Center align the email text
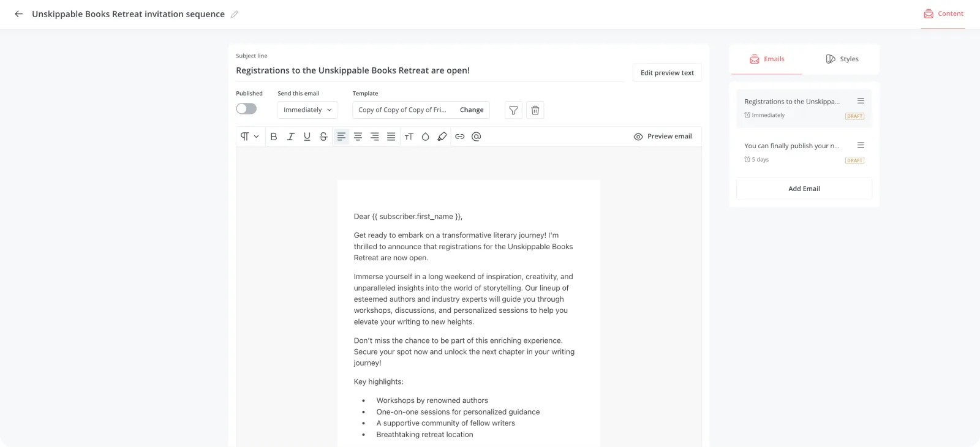Screen dimensions: 980x447 (x=358, y=137)
